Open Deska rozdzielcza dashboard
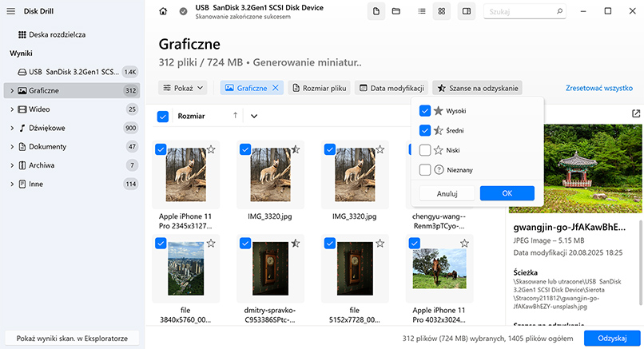The width and height of the screenshot is (644, 349). [52, 34]
